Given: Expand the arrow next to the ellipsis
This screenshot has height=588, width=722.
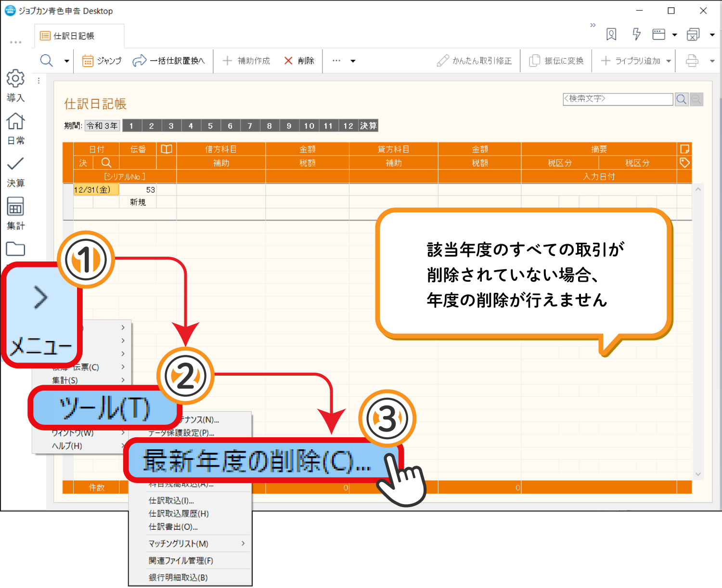Looking at the screenshot, I should [353, 61].
